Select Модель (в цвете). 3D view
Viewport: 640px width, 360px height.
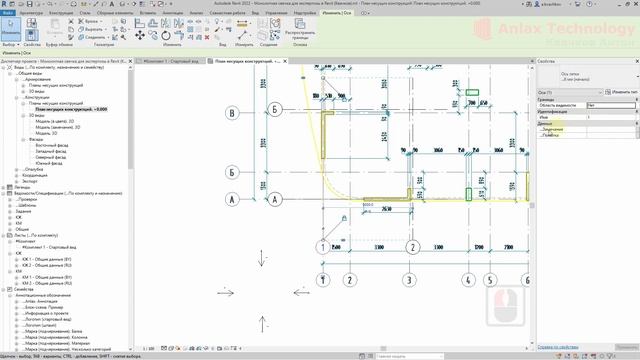coord(55,121)
